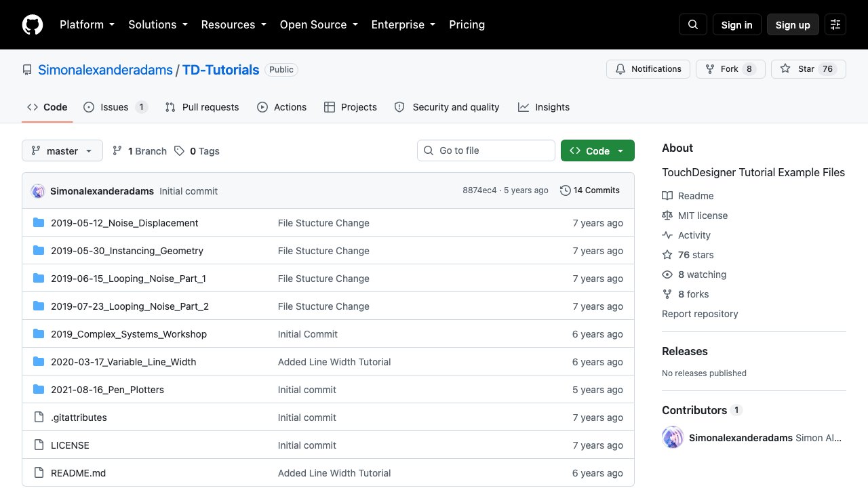The image size is (868, 488).
Task: Click the Notifications button
Action: coord(648,69)
